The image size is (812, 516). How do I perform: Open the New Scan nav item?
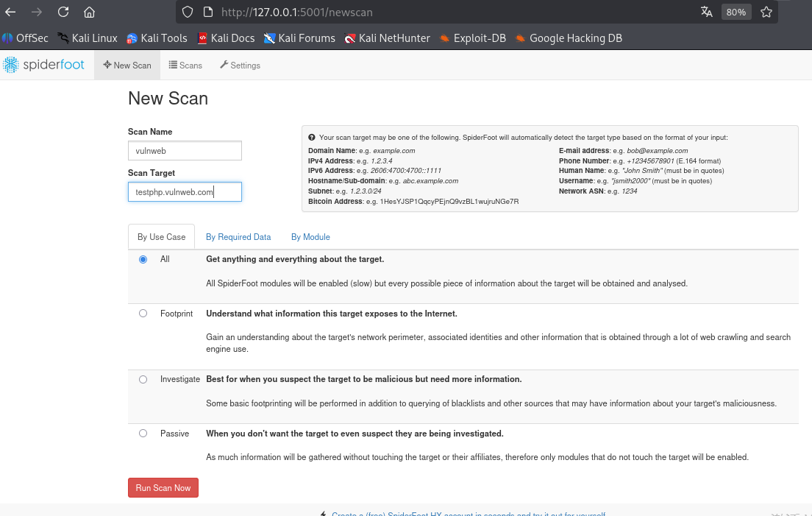(127, 66)
